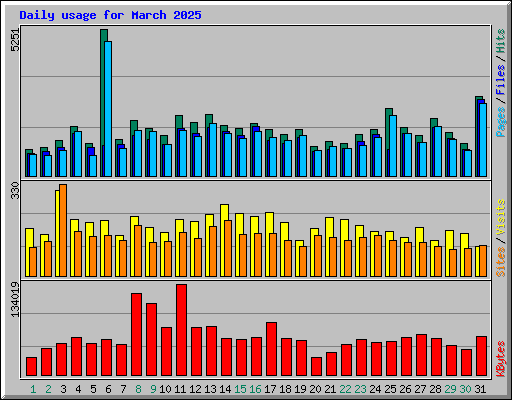Click day 29 on the x-axis
512x400 pixels.
click(x=450, y=389)
